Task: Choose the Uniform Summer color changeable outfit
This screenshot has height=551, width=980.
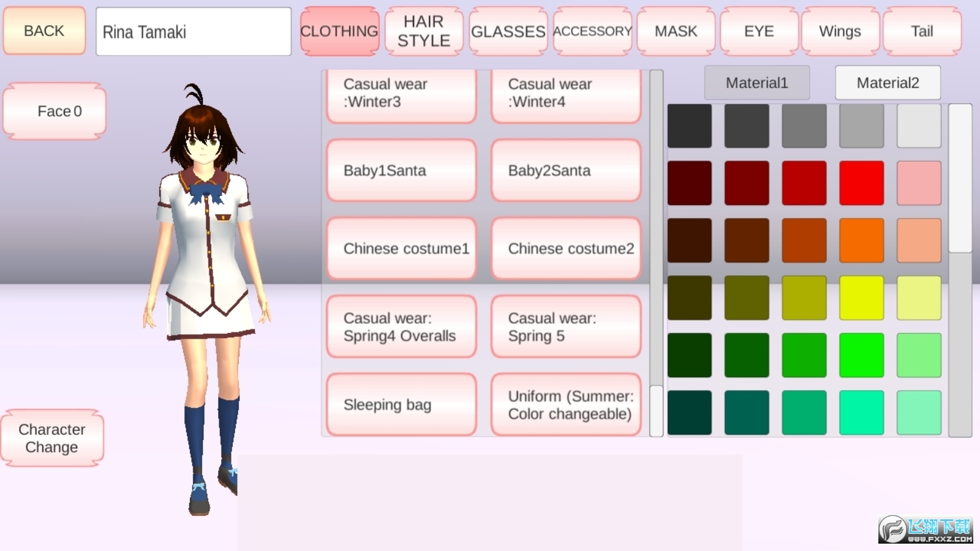Action: click(566, 404)
